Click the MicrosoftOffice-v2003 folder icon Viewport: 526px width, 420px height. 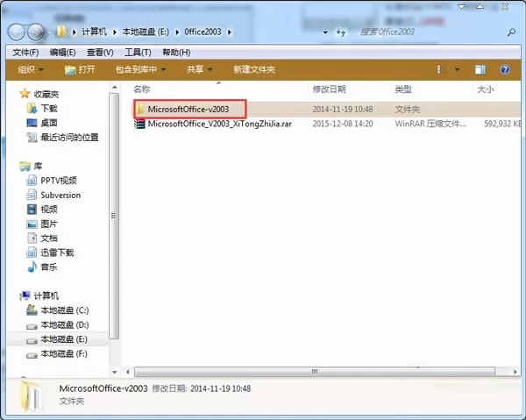140,109
